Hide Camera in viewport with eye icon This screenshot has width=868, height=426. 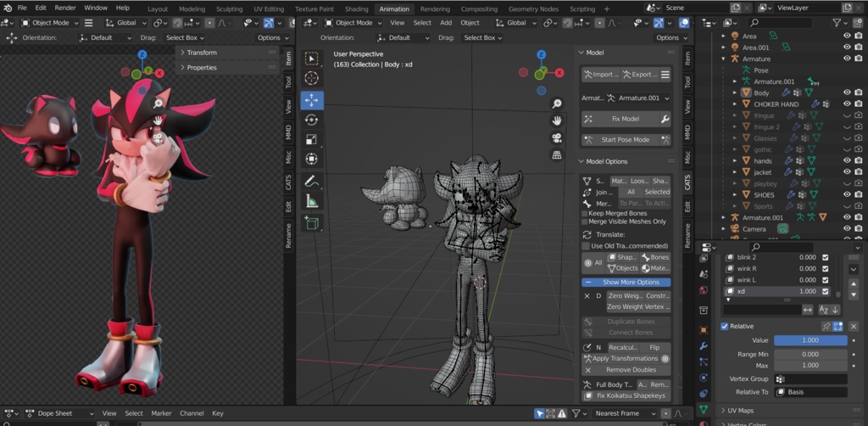click(x=847, y=229)
